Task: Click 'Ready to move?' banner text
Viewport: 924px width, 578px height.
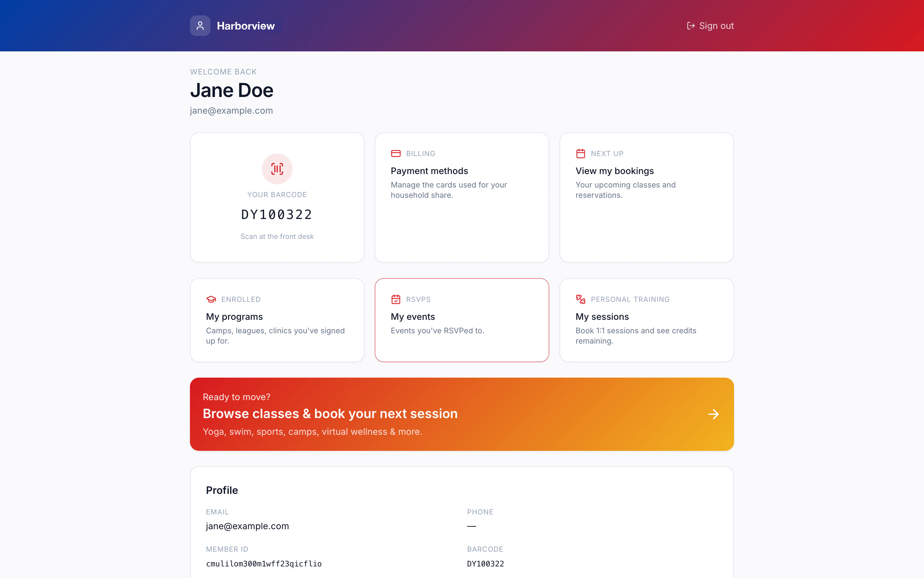Action: 236,397
